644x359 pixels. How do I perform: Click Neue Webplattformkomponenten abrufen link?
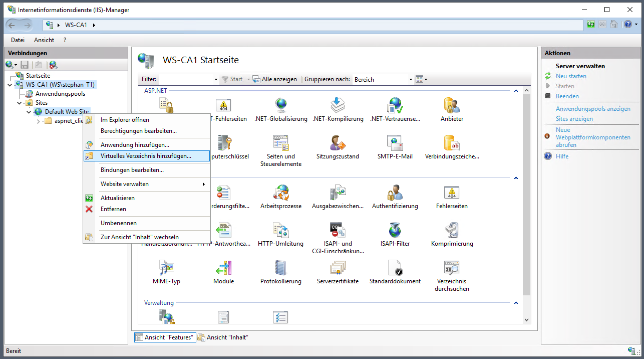tap(593, 137)
